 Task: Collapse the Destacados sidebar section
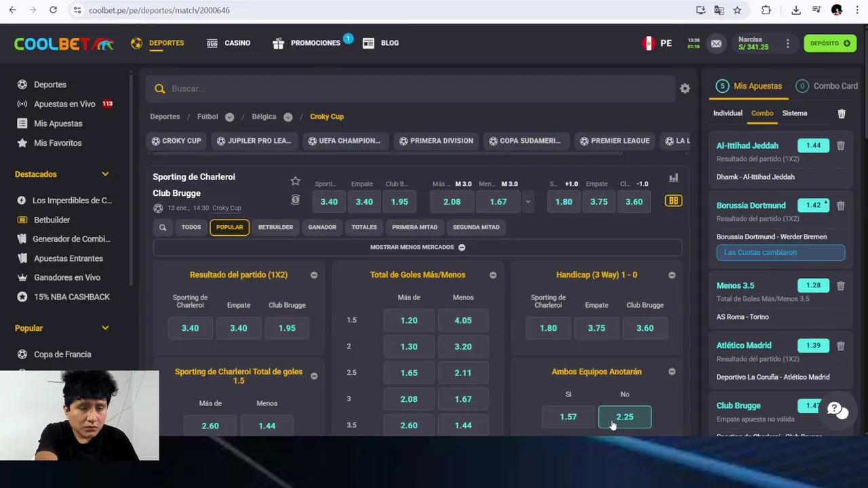(x=105, y=174)
